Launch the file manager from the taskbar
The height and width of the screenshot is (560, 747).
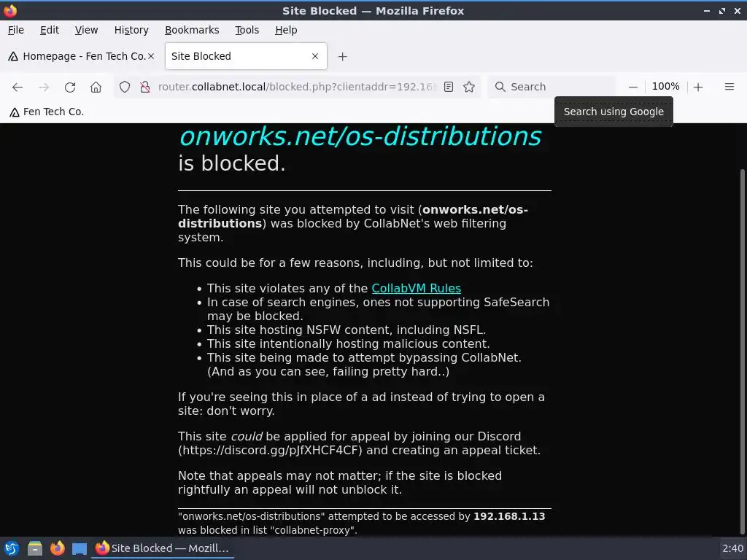click(34, 548)
